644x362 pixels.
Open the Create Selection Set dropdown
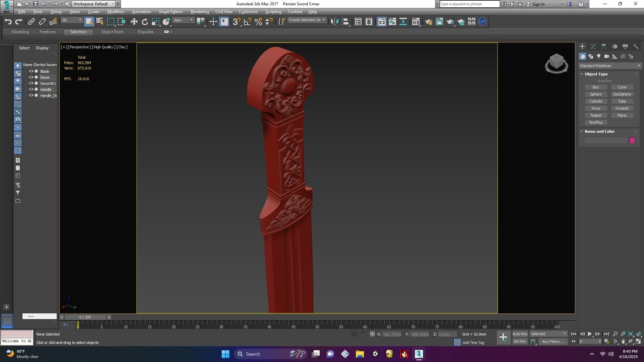307,20
